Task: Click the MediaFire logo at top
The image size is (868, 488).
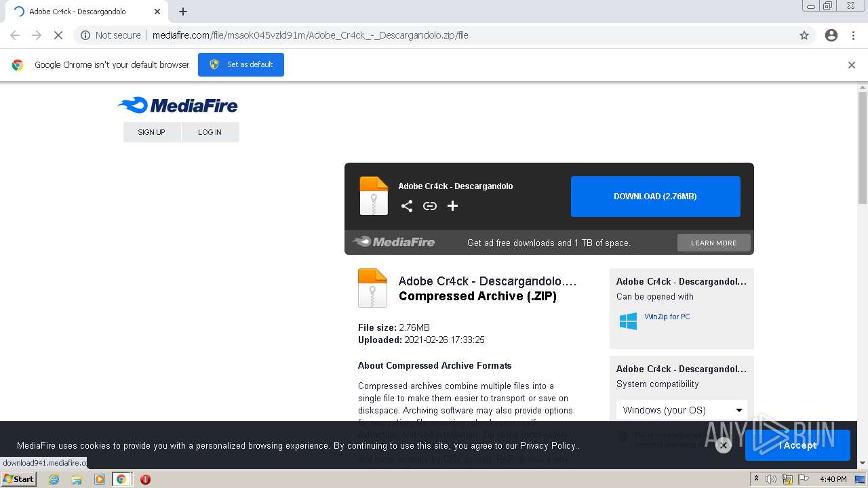Action: tap(178, 105)
